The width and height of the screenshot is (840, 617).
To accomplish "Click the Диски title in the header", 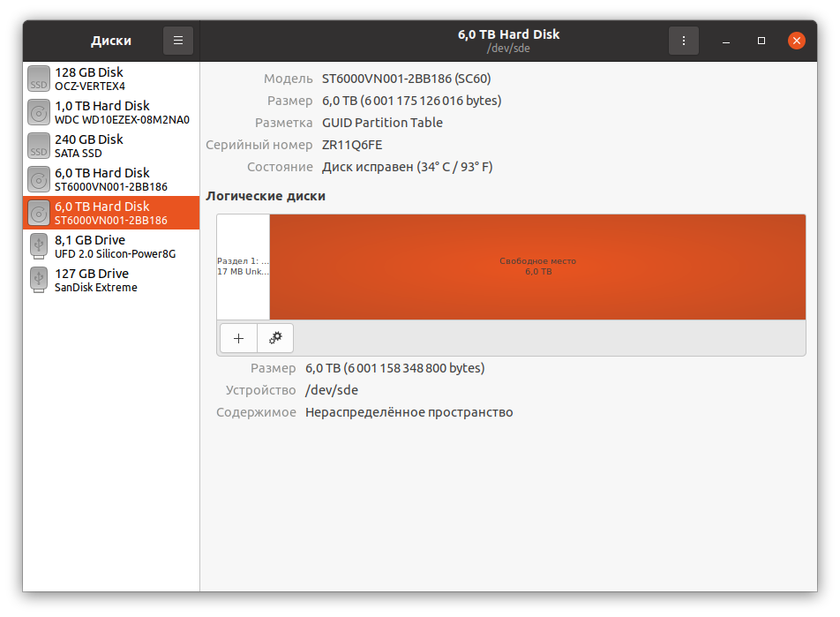I will coord(111,41).
